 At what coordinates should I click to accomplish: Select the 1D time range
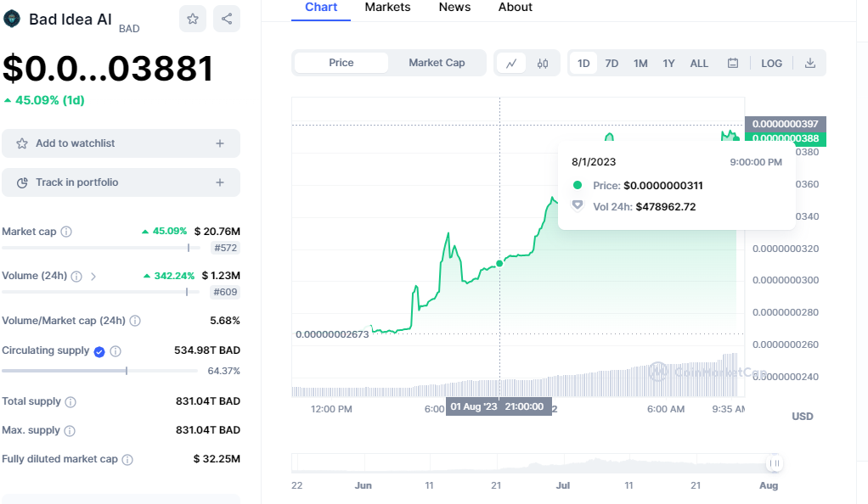[x=583, y=63]
